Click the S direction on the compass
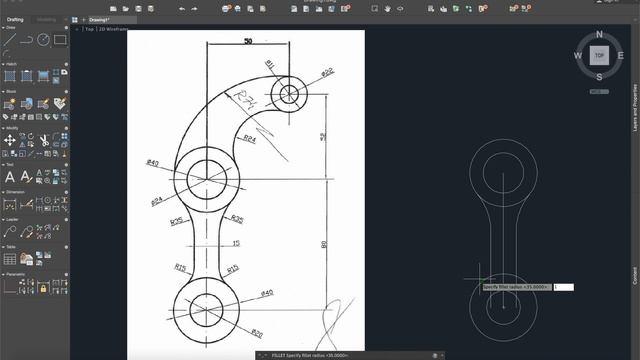 (x=599, y=77)
